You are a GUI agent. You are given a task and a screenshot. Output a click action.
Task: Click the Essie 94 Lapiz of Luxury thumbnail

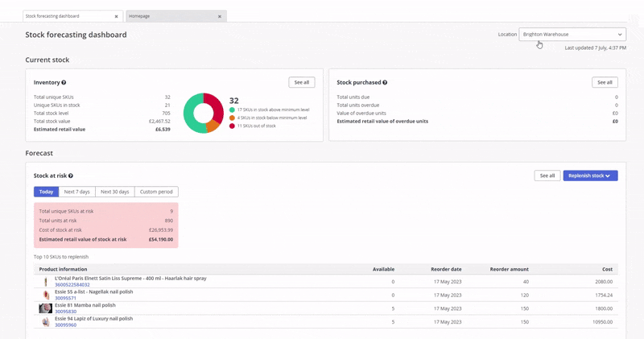45,321
